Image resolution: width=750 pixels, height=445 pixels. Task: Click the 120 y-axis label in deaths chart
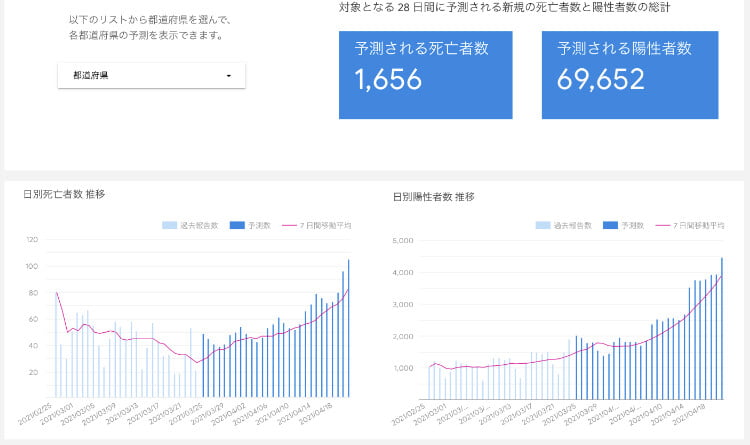pyautogui.click(x=32, y=239)
